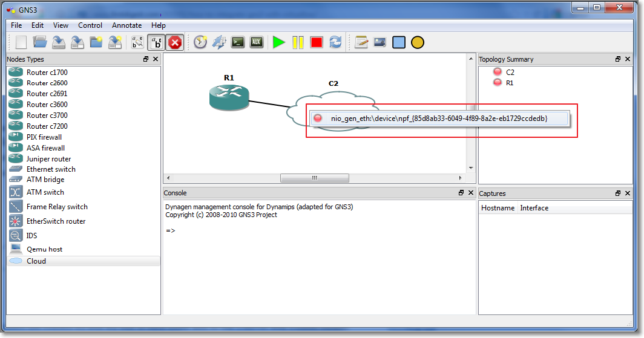The height and width of the screenshot is (338, 644).
Task: Select Juniper router node type
Action: 84,159
